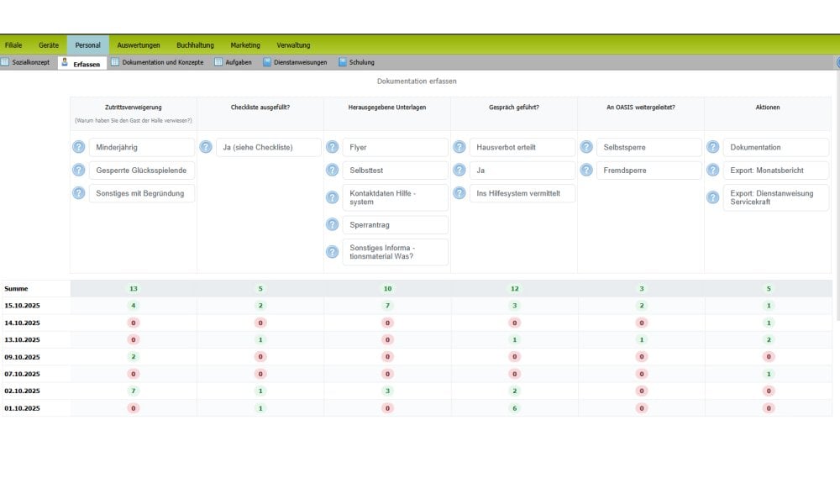
Task: Open help icon next to Gesperrte Glücksspielende
Action: click(x=79, y=170)
